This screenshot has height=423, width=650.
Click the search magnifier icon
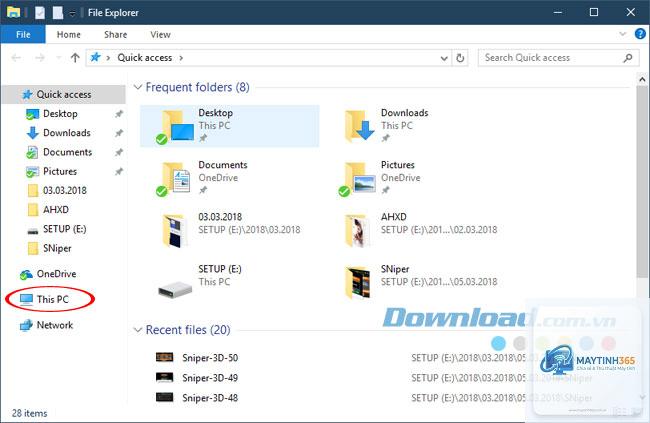pos(628,58)
